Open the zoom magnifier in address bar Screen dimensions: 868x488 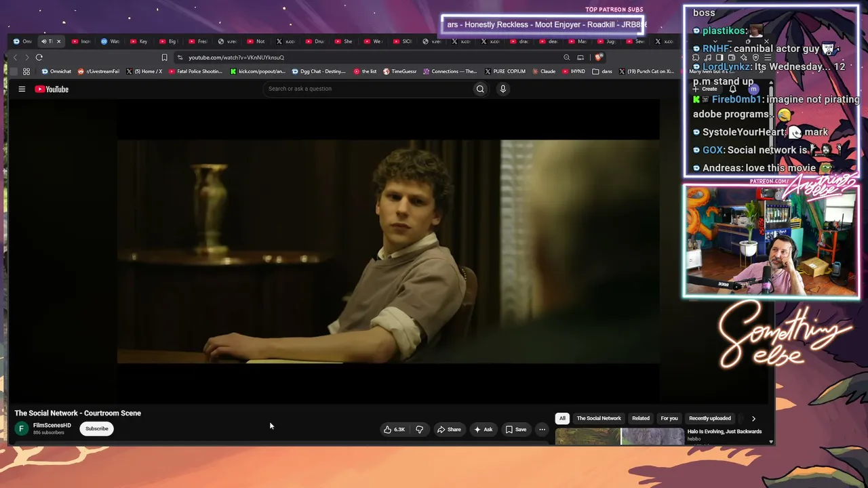coord(567,58)
